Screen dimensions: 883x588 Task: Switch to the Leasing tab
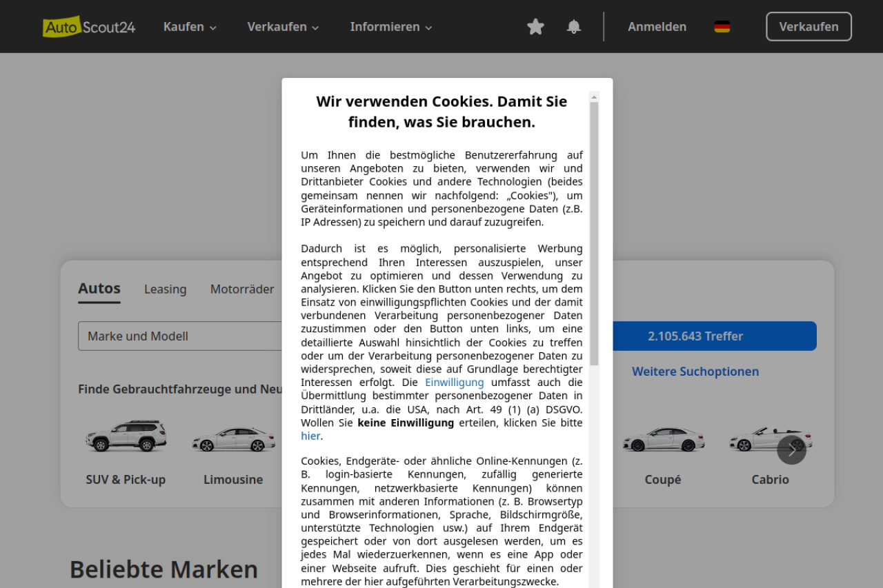pos(165,290)
